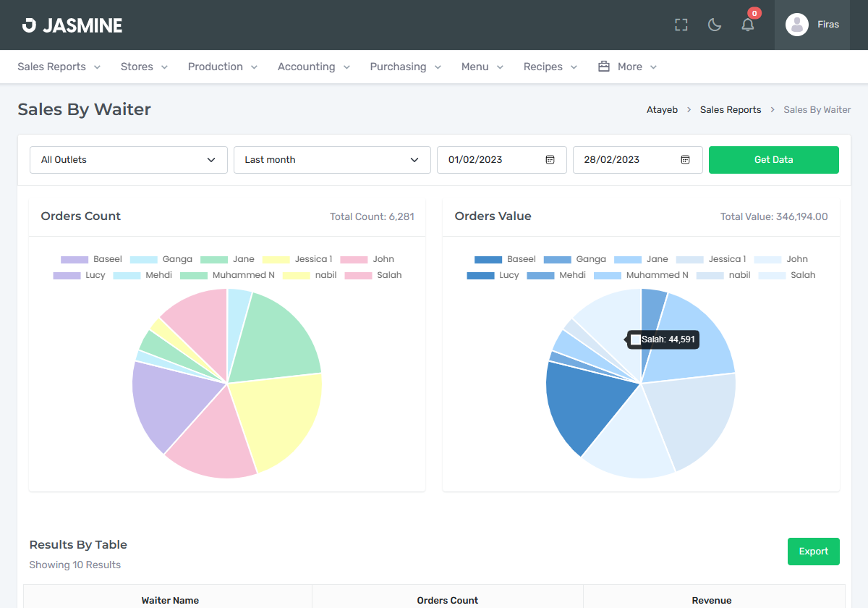Click the Salah: 44,591 tooltip

[x=663, y=339]
